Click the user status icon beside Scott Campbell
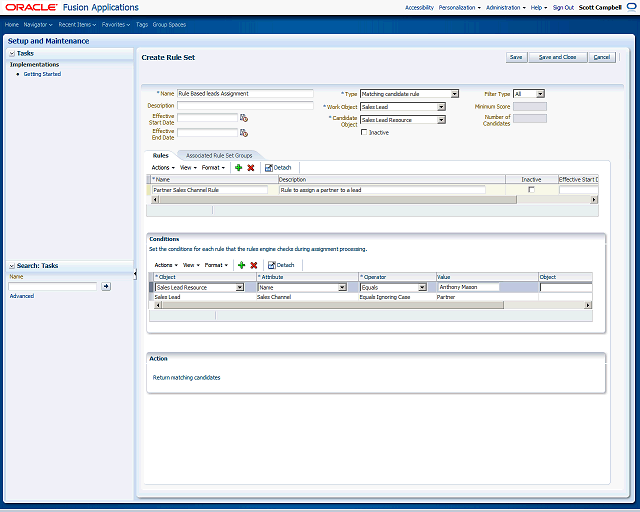Screen dimensions: 640x512 pyautogui.click(x=631, y=7)
